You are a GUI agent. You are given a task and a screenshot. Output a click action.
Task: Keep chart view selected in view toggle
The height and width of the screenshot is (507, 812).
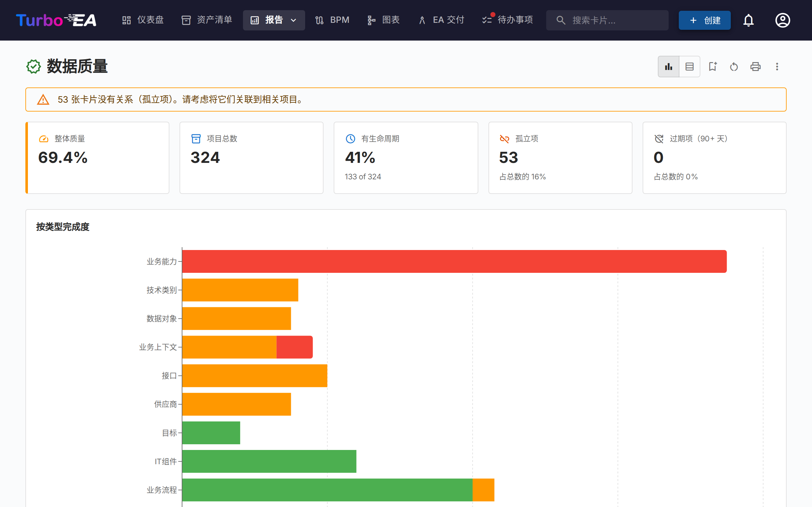(x=668, y=67)
